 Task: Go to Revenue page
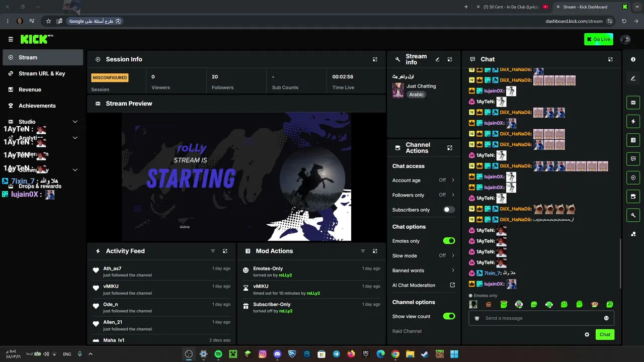(43, 89)
